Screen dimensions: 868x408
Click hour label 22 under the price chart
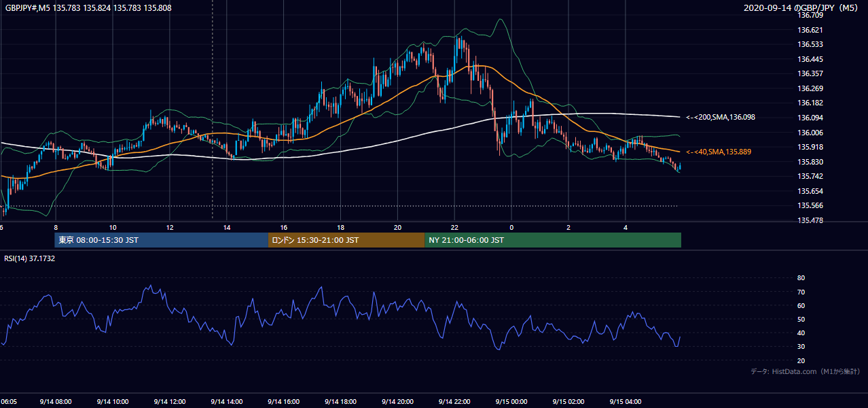(x=455, y=227)
